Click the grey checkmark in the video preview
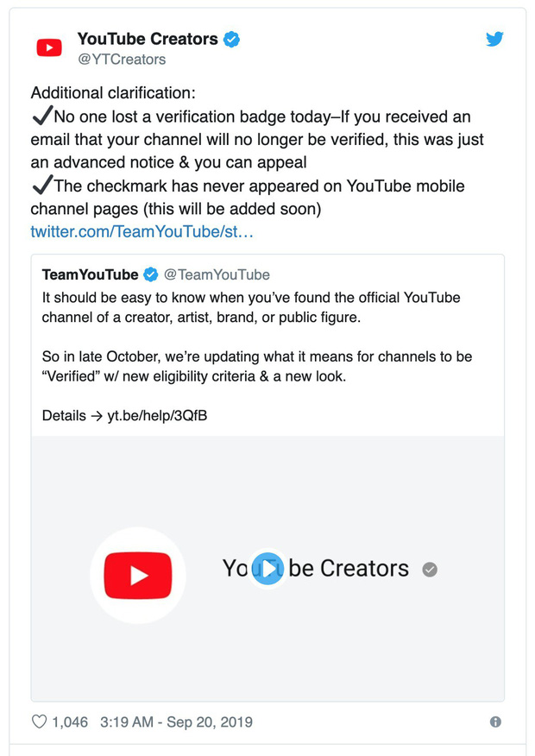This screenshot has height=756, width=535. (x=430, y=570)
